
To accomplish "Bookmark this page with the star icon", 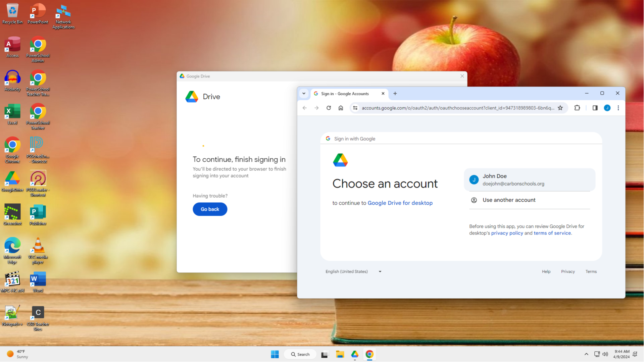I will coord(560,108).
